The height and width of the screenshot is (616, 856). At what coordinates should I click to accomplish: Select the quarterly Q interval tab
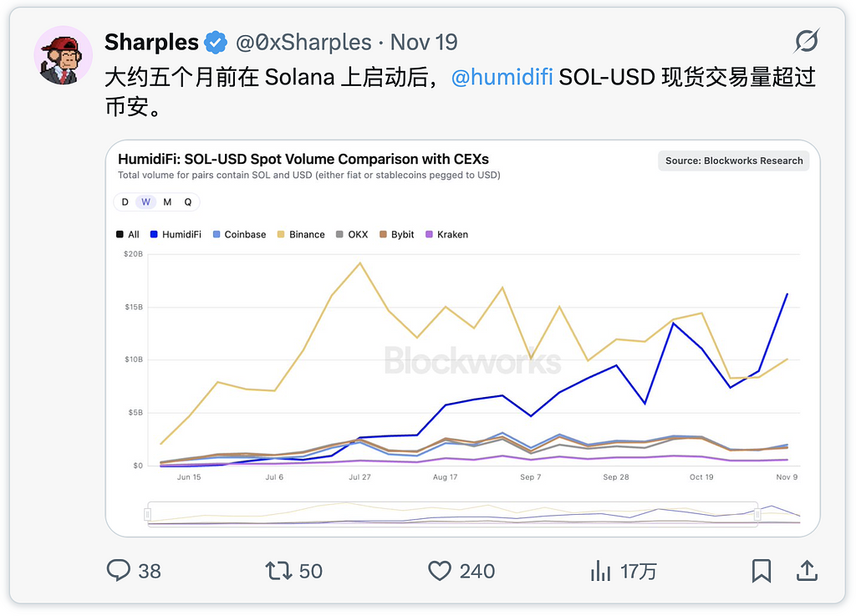tap(188, 202)
